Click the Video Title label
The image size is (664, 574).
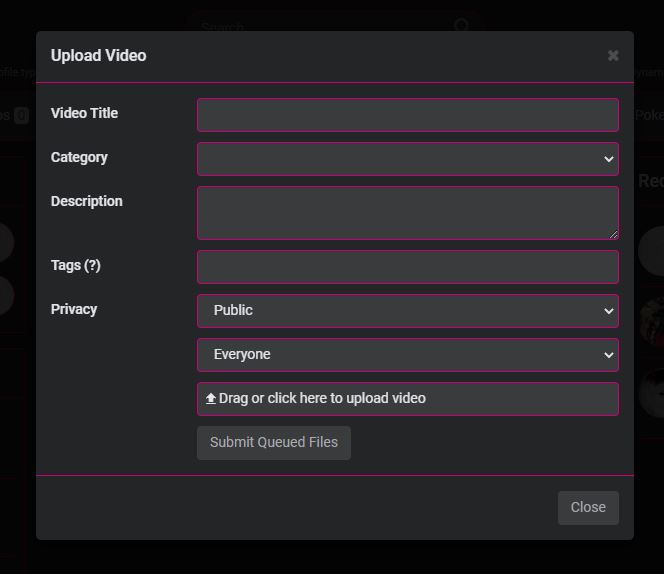click(x=84, y=113)
